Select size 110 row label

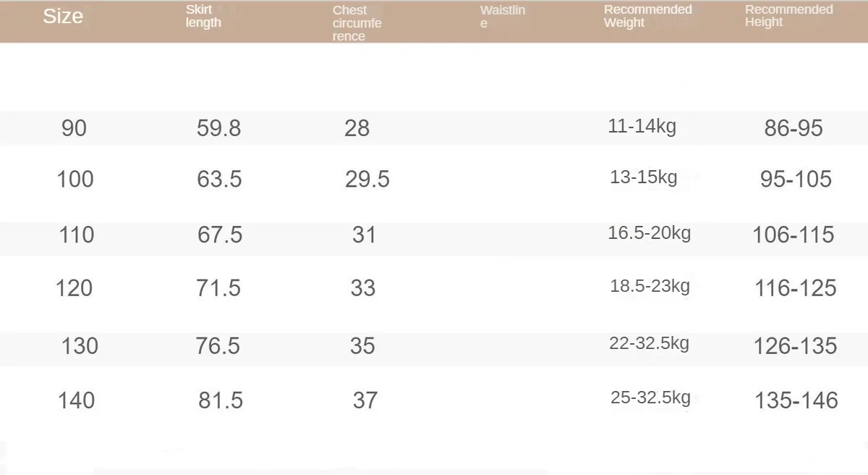pyautogui.click(x=77, y=235)
